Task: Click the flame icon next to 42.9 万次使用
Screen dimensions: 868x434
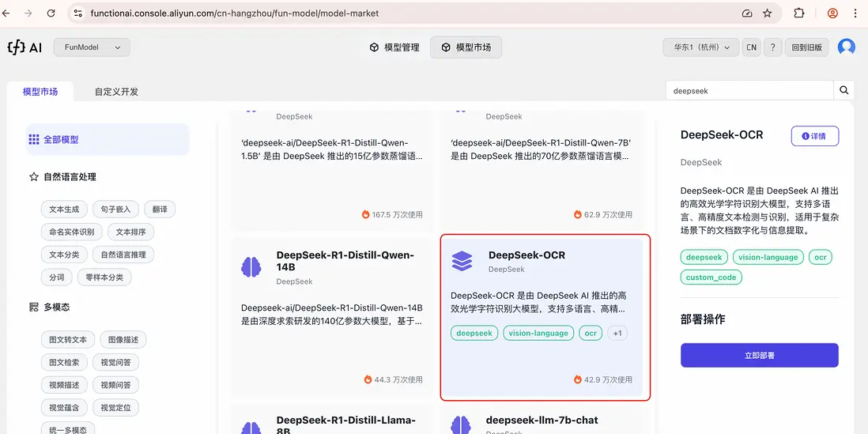Action: [577, 379]
